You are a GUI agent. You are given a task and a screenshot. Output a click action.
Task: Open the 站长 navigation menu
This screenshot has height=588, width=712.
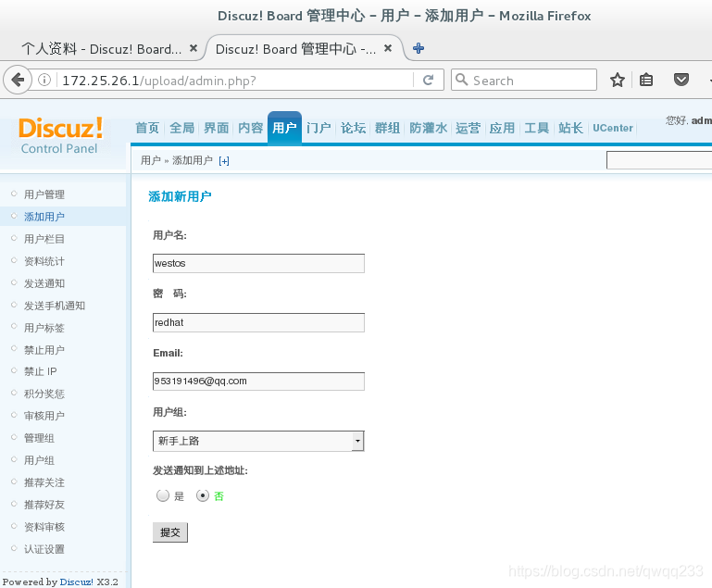pos(570,128)
